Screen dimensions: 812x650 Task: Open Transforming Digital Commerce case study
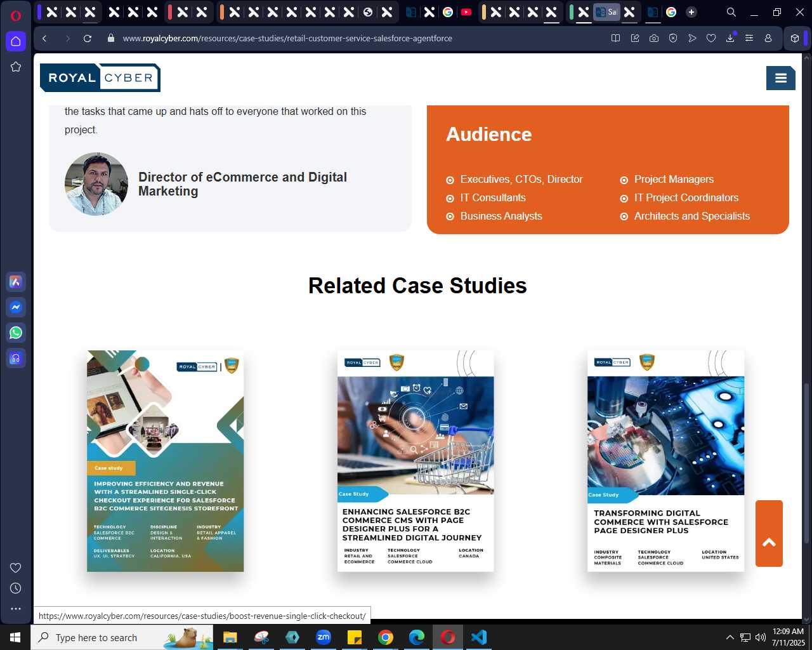tap(666, 461)
